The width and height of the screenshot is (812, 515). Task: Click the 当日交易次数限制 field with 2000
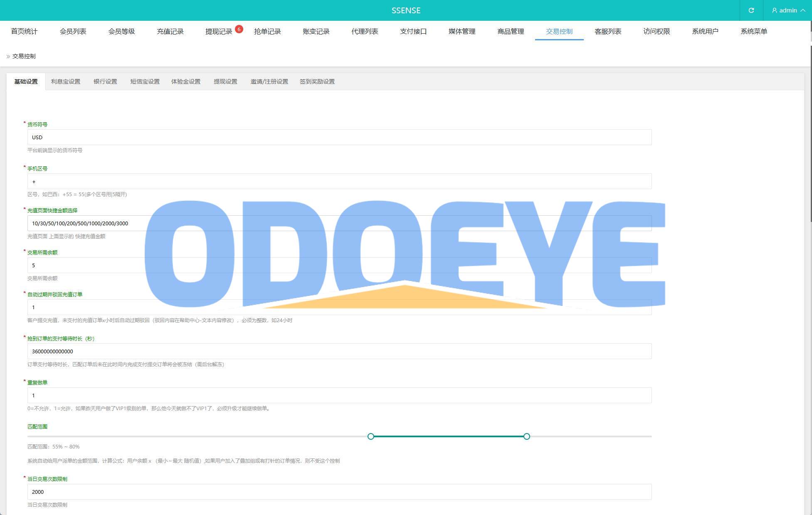[339, 492]
